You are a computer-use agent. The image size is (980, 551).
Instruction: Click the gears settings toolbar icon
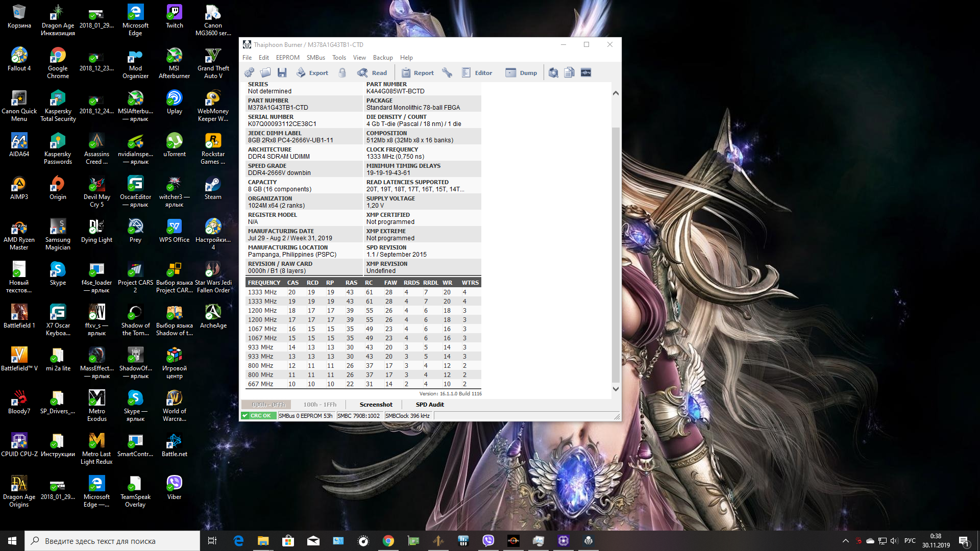(249, 73)
